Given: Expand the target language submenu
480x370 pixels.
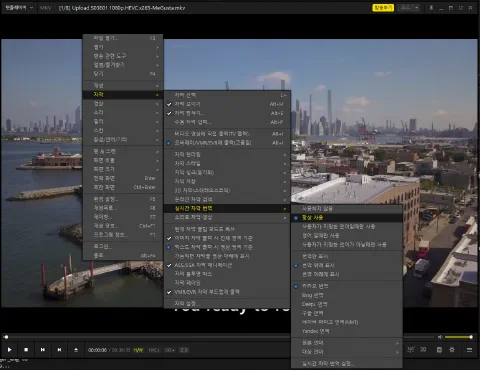Looking at the screenshot, I should (347, 352).
